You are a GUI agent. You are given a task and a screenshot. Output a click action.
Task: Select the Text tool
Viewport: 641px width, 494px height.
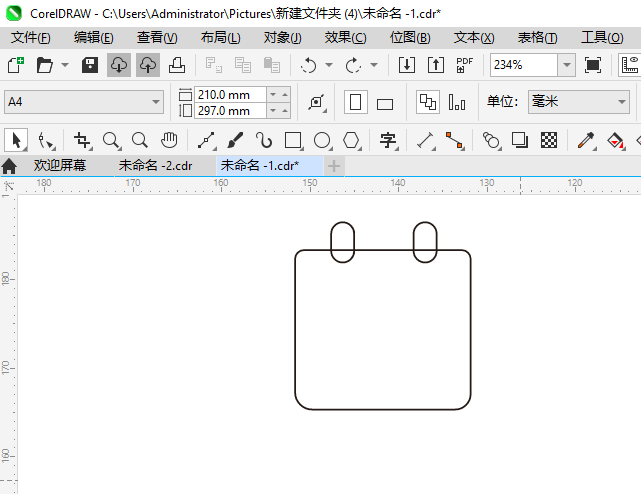[x=388, y=141]
